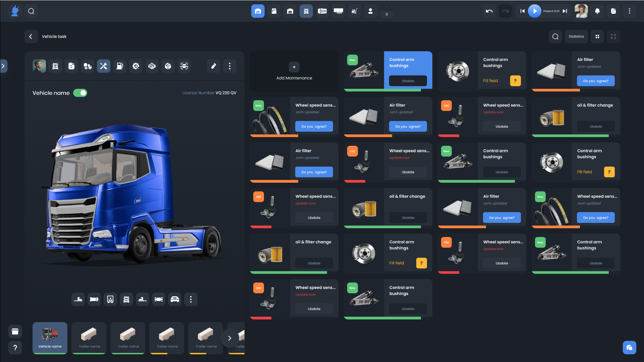644x362 pixels.
Task: Open user profile avatar in top bar
Action: 581,11
